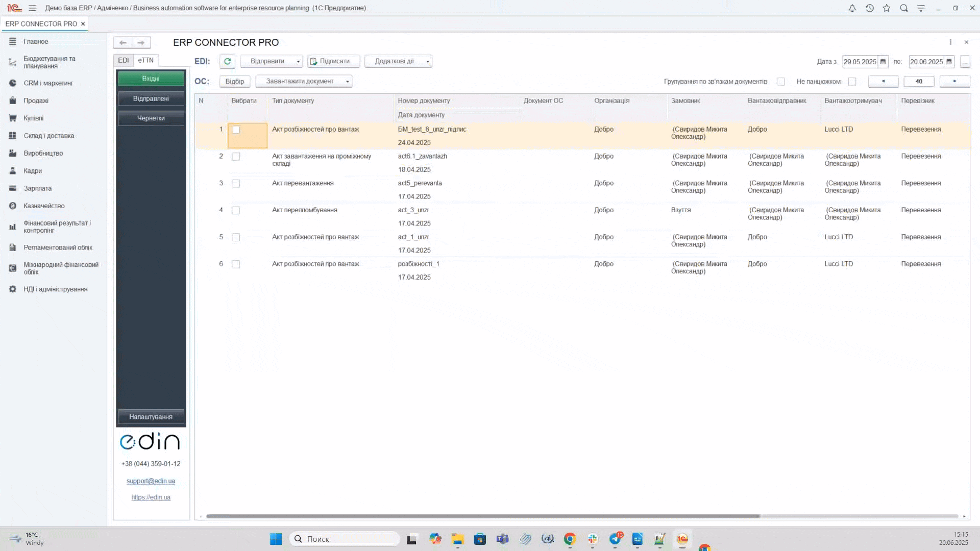Open calendar picker for end date
The height and width of the screenshot is (551, 980).
tap(949, 62)
